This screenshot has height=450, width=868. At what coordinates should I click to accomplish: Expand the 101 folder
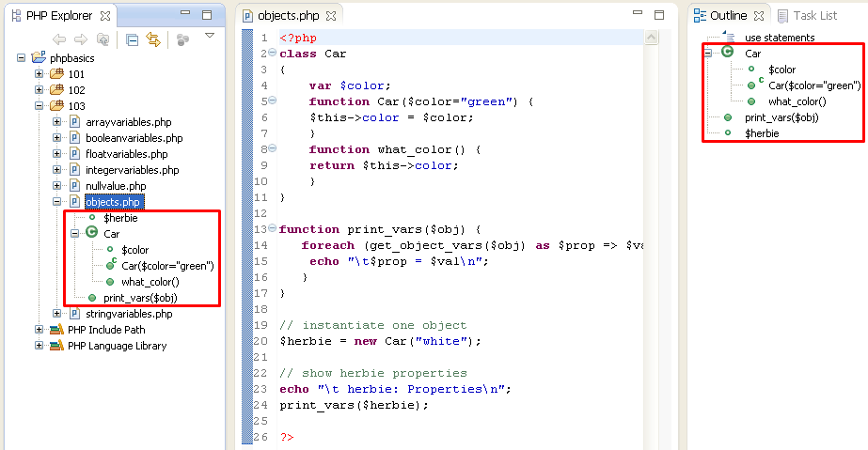point(39,73)
